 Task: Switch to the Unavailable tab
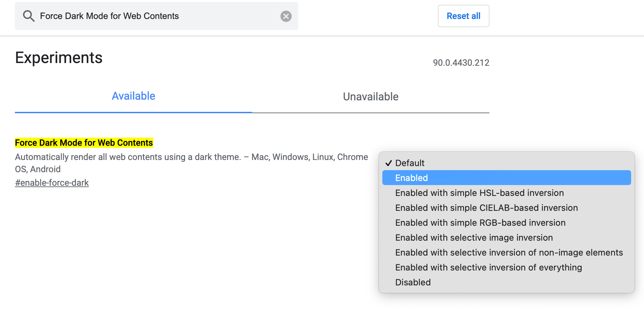370,97
